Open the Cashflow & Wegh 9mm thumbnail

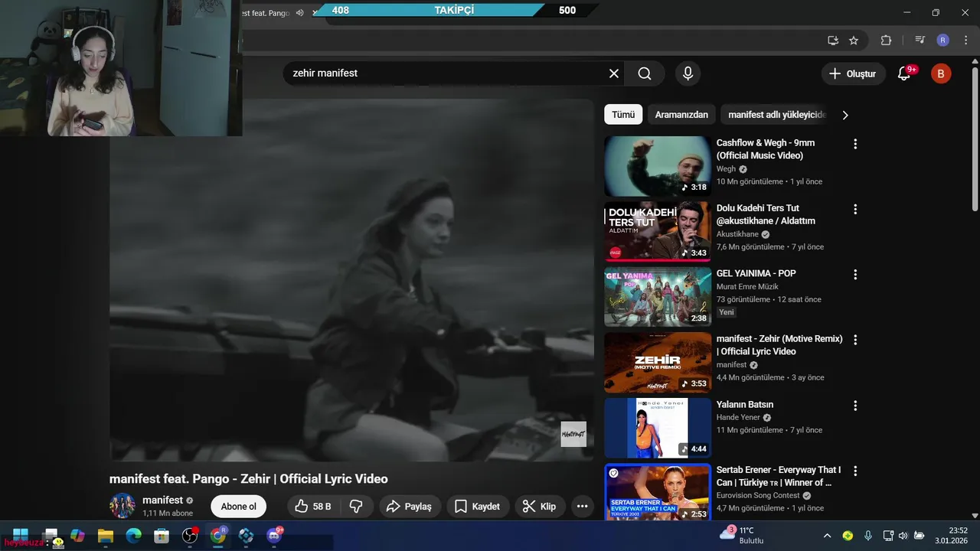click(x=658, y=166)
